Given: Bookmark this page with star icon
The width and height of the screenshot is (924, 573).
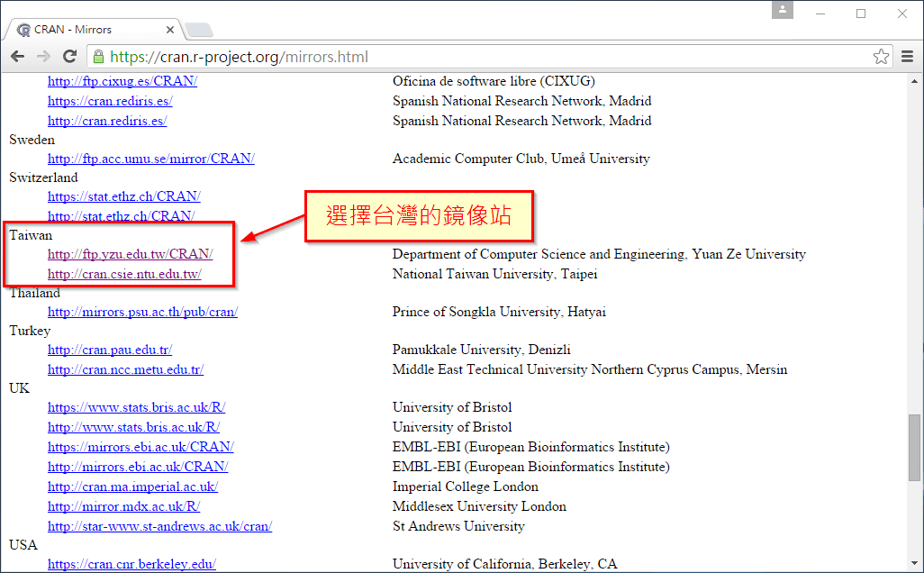Looking at the screenshot, I should (881, 57).
